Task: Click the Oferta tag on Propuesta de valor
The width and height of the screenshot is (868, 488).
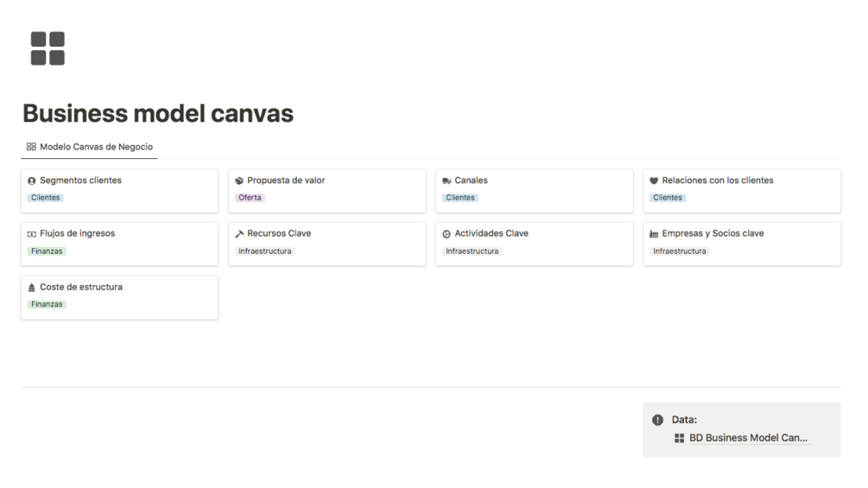Action: click(x=250, y=198)
